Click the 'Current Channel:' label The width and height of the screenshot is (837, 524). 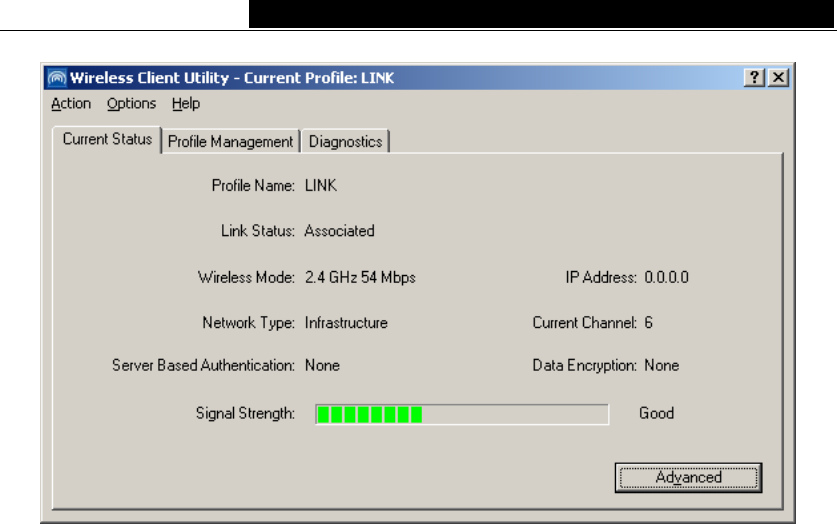[x=585, y=323]
